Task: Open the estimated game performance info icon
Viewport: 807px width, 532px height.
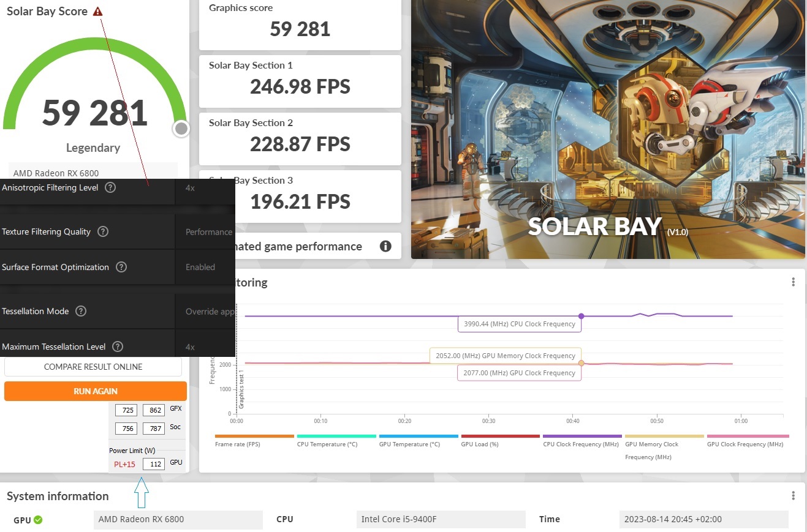Action: click(385, 246)
